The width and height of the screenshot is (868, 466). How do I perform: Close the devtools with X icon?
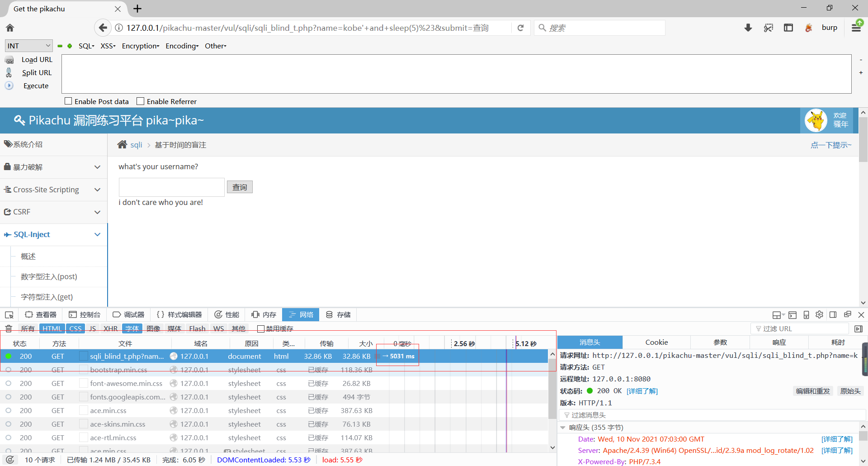(861, 314)
